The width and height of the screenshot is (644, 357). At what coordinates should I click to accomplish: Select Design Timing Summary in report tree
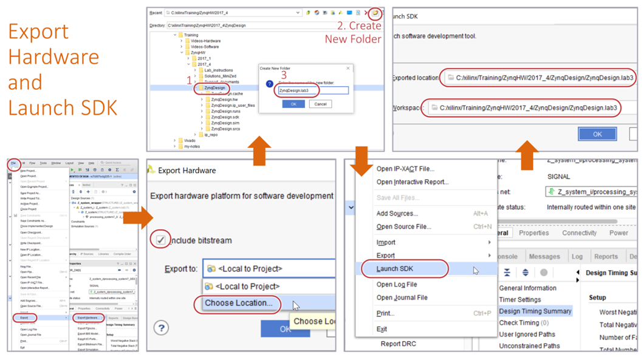tap(535, 311)
